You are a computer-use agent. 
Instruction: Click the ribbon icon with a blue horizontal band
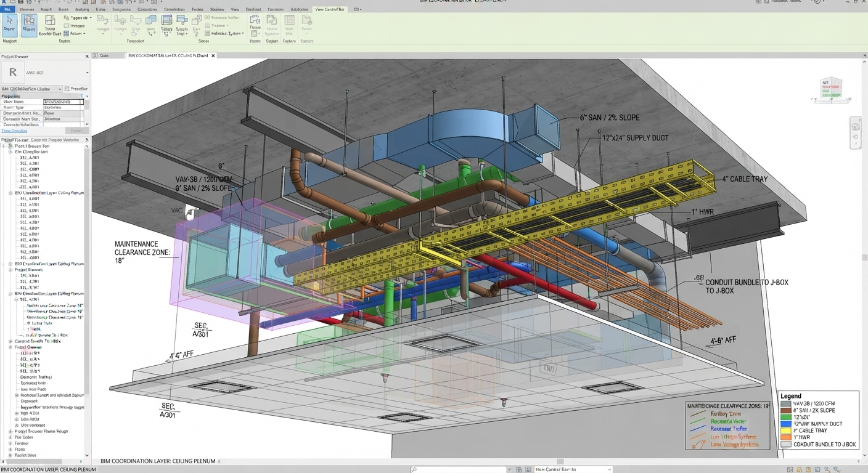point(167,21)
